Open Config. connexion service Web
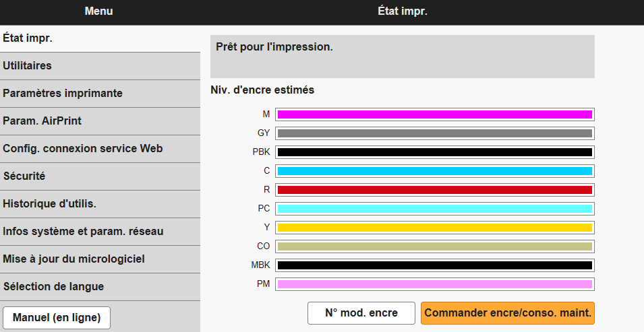 pyautogui.click(x=100, y=149)
